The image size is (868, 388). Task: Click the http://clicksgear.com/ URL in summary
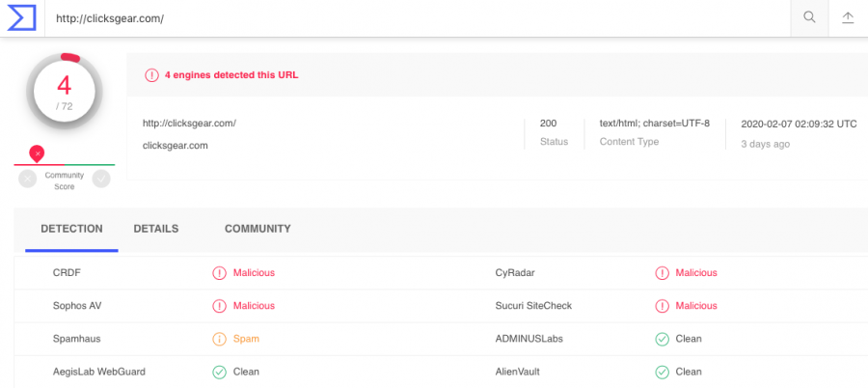(x=189, y=123)
